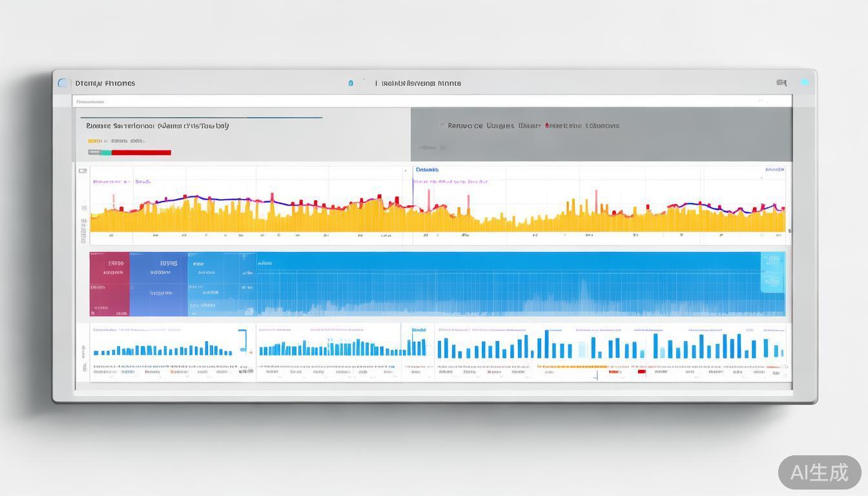Click the cyan round icon at top-right corner
This screenshot has height=496, width=868.
805,83
